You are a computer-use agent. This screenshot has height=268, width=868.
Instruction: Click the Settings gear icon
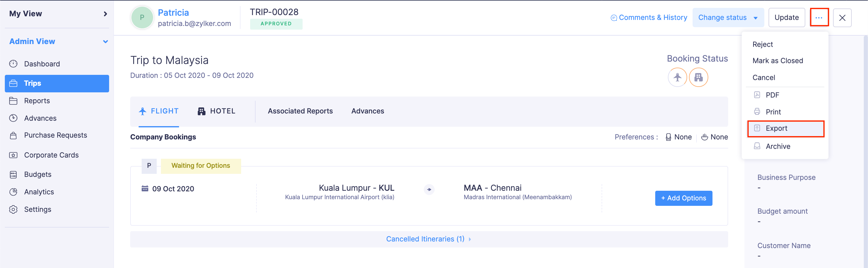pos(14,209)
